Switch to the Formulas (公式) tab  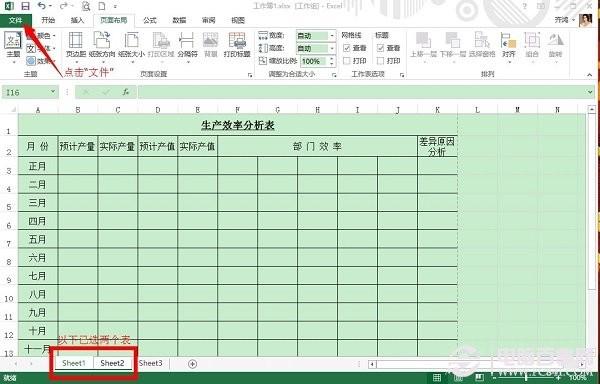tap(150, 20)
